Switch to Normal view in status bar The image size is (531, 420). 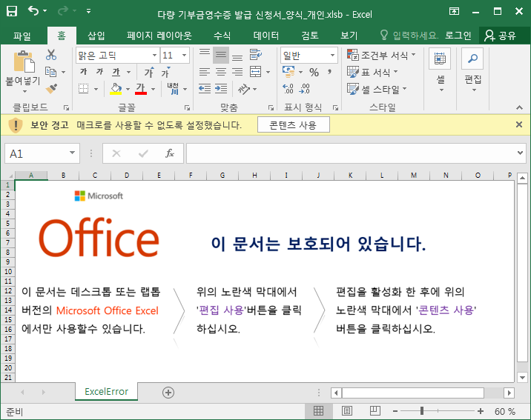point(318,411)
